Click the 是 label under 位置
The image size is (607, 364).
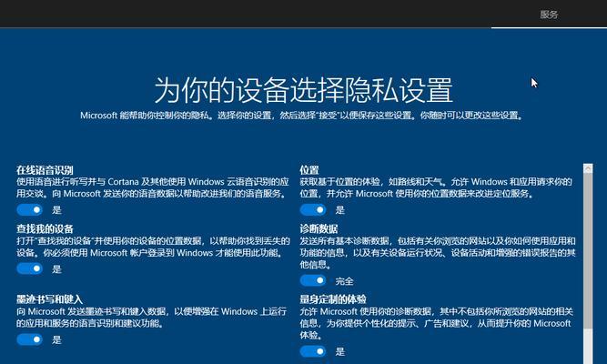(x=340, y=210)
